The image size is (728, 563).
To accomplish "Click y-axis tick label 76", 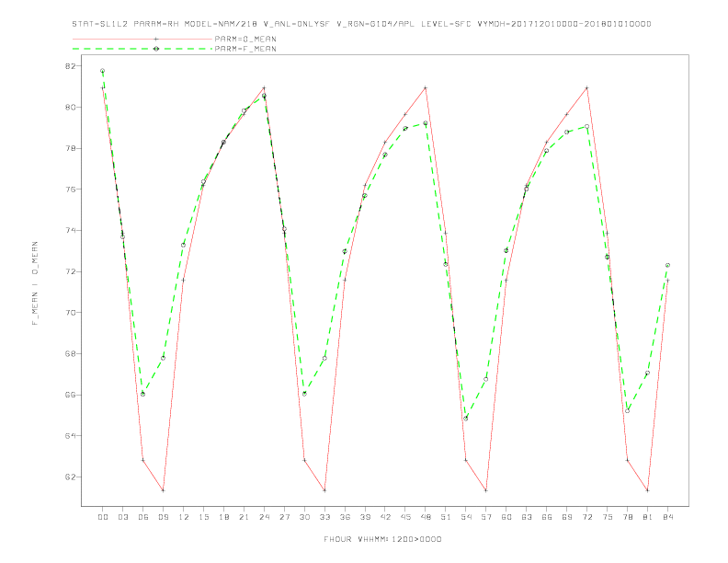I will [x=70, y=190].
